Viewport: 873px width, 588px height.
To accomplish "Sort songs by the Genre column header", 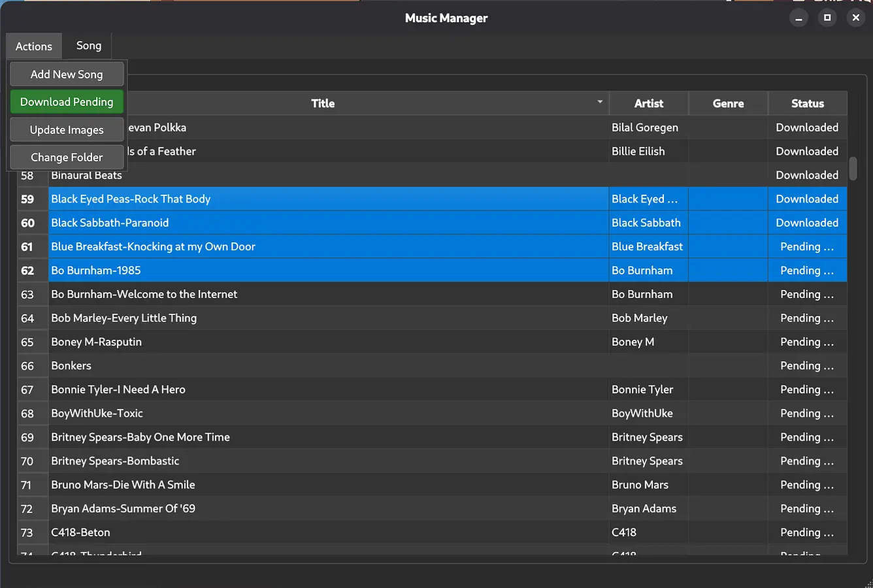I will [728, 103].
